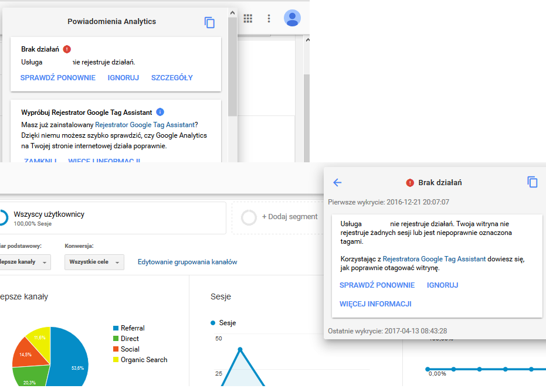Image resolution: width=546 pixels, height=392 pixels.
Task: Click the '0,00%' axis label
Action: (x=438, y=374)
